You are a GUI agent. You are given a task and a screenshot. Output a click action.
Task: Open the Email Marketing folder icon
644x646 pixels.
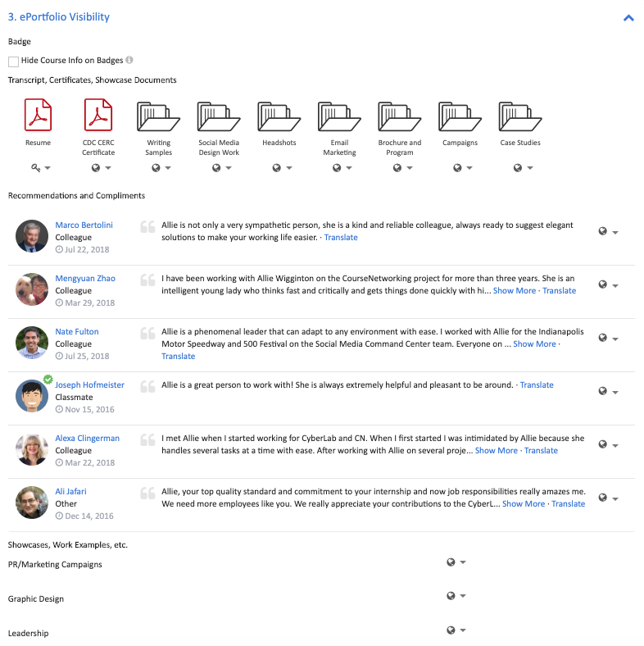pos(339,116)
